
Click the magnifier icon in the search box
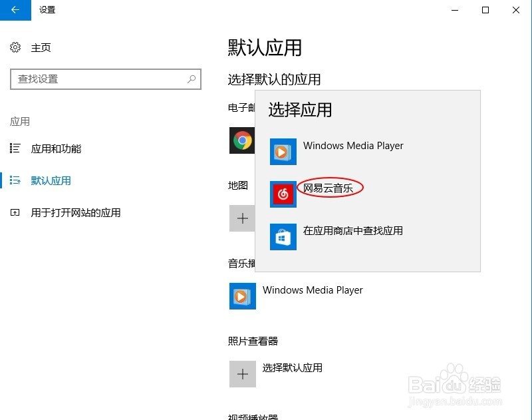(x=191, y=79)
